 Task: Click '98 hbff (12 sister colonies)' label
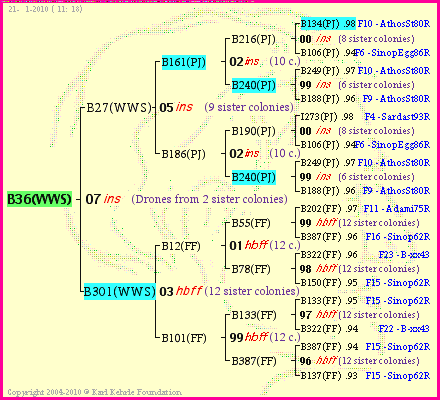click(x=359, y=269)
